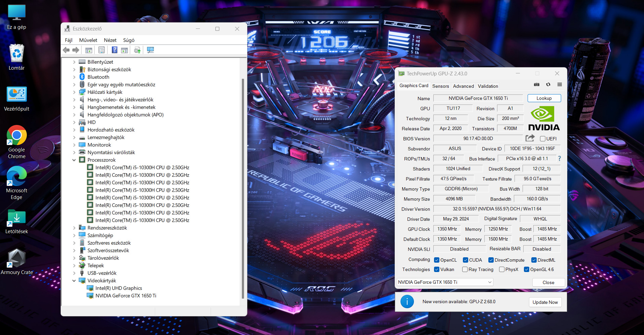Click the Update Now button
Image resolution: width=644 pixels, height=335 pixels.
pyautogui.click(x=545, y=302)
